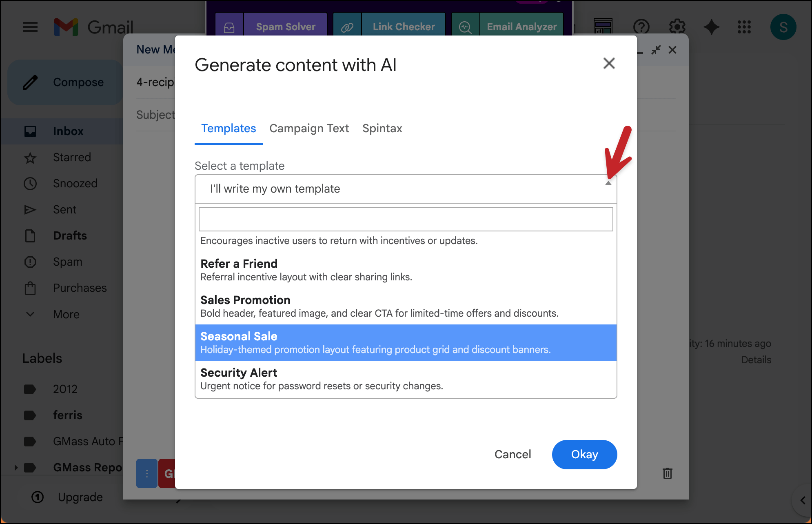Screen dimensions: 812x524
Task: Open the Link Checker tool
Action: 403,27
